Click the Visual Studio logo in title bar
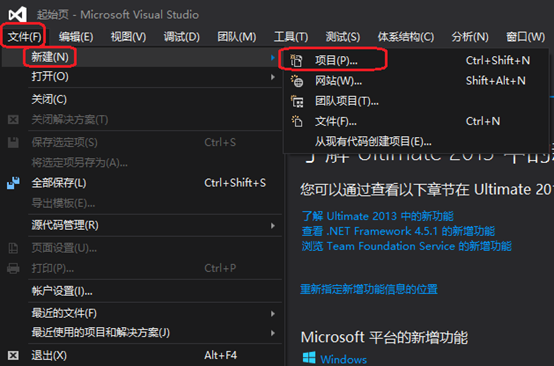Image resolution: width=554 pixels, height=366 pixels. [x=17, y=14]
